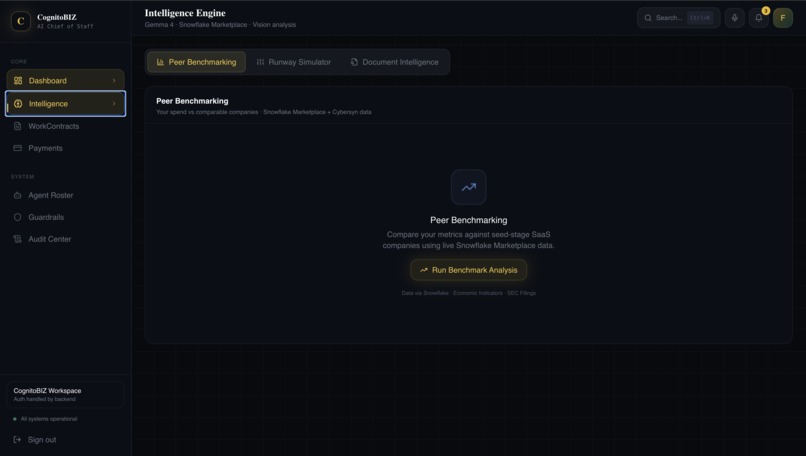Click the All systems operational status
The width and height of the screenshot is (806, 456).
[45, 419]
